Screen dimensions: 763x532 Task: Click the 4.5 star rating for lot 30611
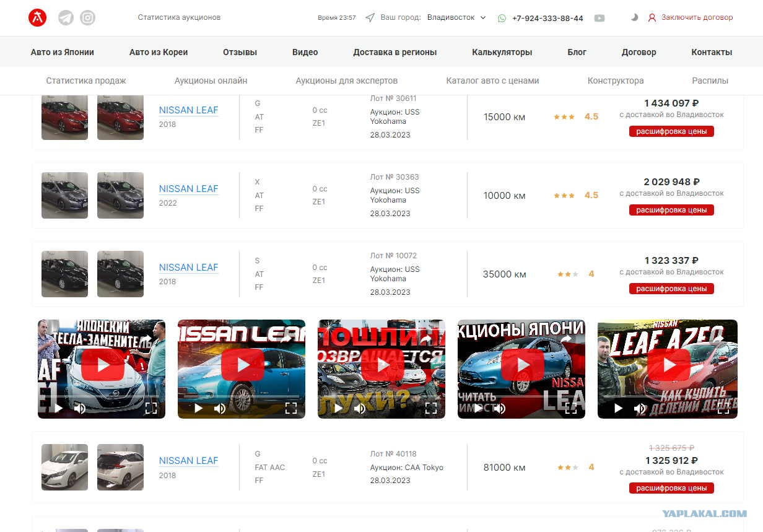click(576, 116)
